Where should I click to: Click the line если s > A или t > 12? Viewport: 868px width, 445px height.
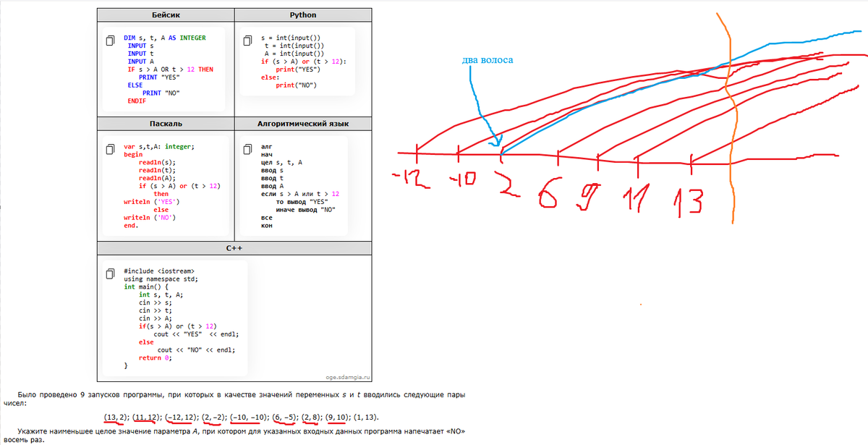(x=300, y=194)
